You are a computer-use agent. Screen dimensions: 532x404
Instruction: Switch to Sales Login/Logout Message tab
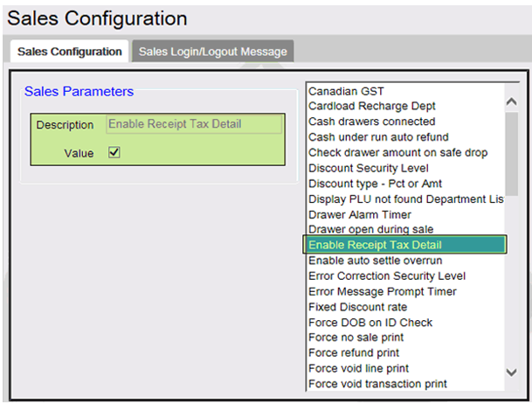pos(213,52)
